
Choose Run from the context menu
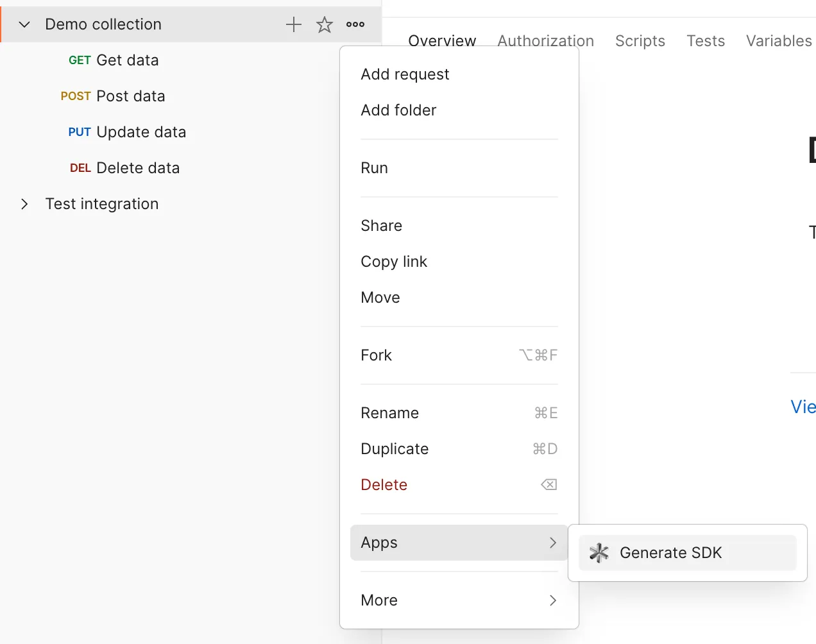pos(374,167)
